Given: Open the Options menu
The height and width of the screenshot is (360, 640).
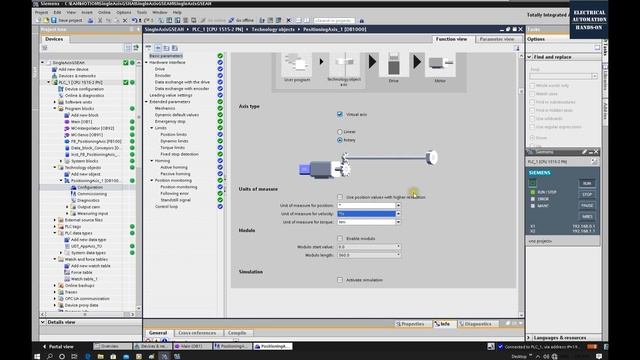Looking at the screenshot, I should click(124, 12).
